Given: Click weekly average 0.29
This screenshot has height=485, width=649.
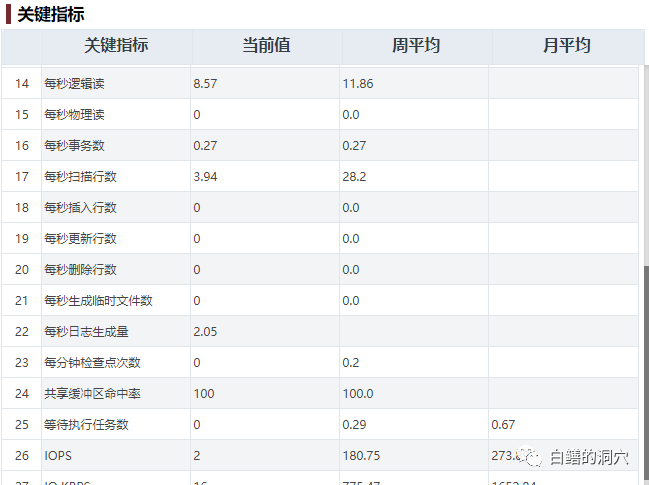Looking at the screenshot, I should [354, 425].
